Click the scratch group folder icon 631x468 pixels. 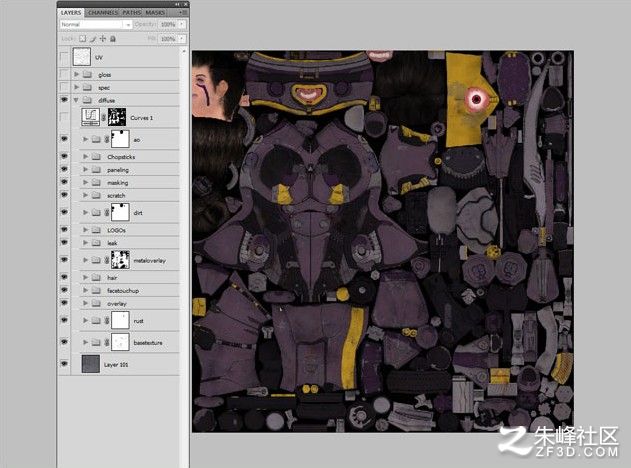point(96,195)
